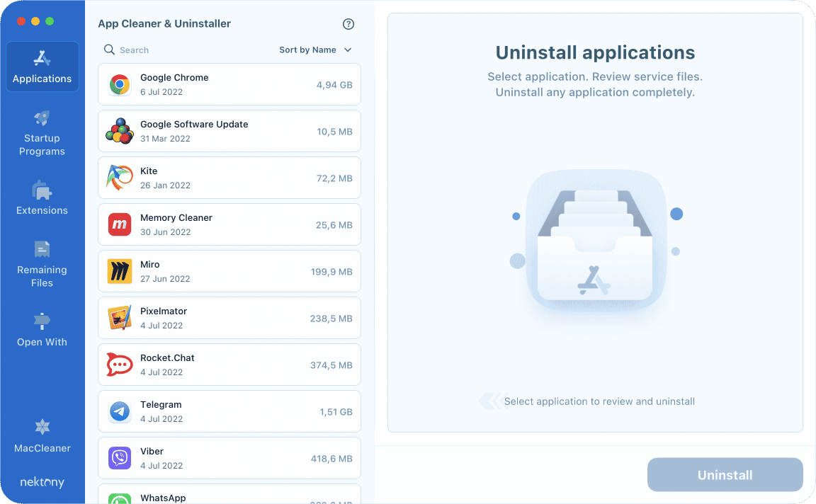Click the green zoom window button
816x504 pixels.
(50, 21)
